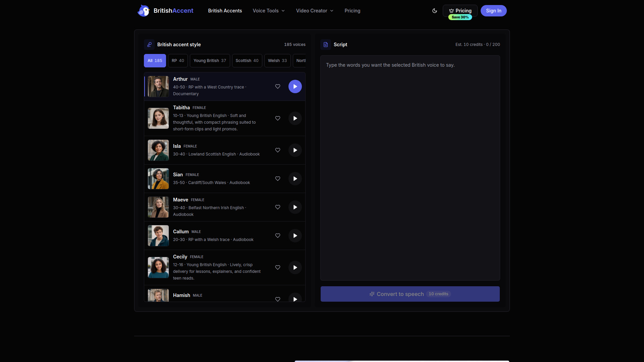The height and width of the screenshot is (362, 644).
Task: Select the Cecily voice name
Action: pyautogui.click(x=180, y=257)
